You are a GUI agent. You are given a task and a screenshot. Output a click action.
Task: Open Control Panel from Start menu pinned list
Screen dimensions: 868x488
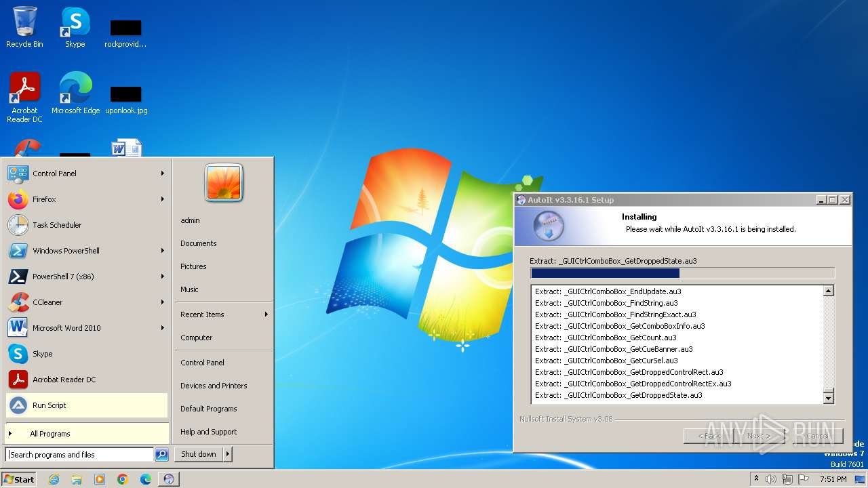[x=86, y=174]
